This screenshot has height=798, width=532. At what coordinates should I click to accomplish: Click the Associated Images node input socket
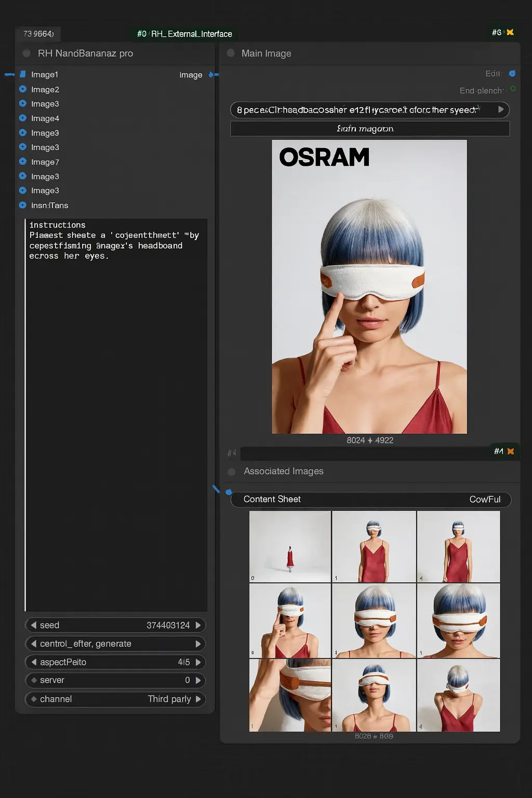[229, 491]
